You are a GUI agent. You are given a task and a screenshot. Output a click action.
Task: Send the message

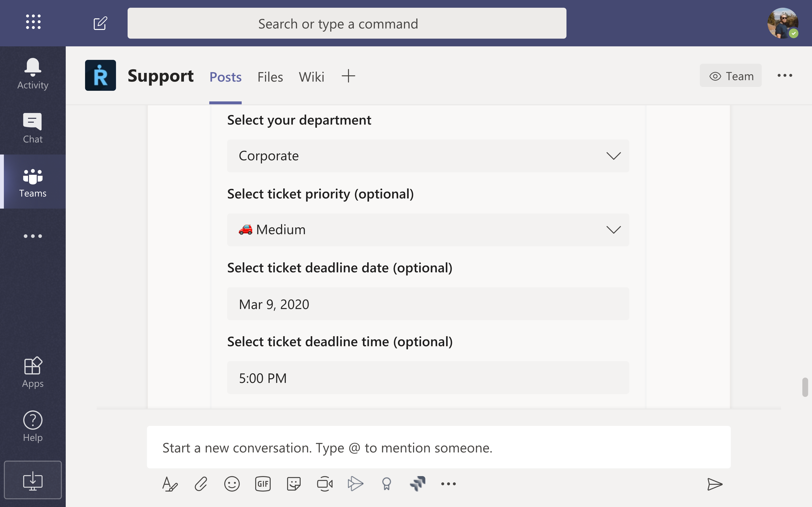[715, 484]
